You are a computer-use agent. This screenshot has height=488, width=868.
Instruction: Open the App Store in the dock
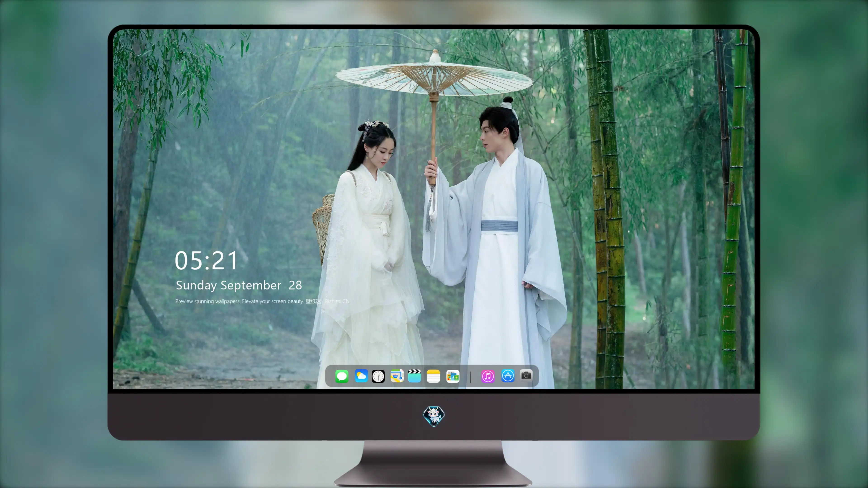pos(508,376)
